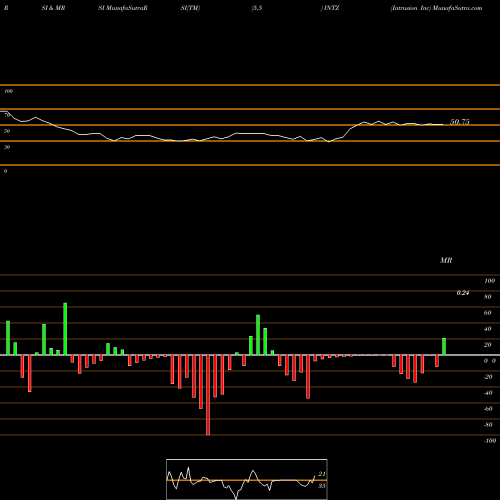Select the tallest red MR bar reaching -100
500x500 pixels.
[x=208, y=395]
